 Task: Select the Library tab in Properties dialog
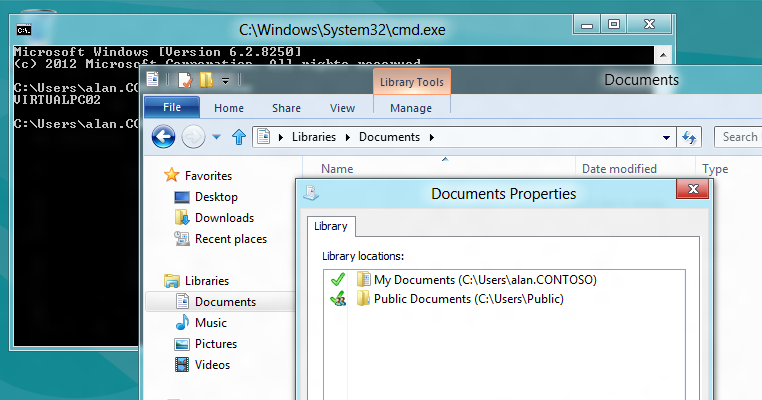331,226
